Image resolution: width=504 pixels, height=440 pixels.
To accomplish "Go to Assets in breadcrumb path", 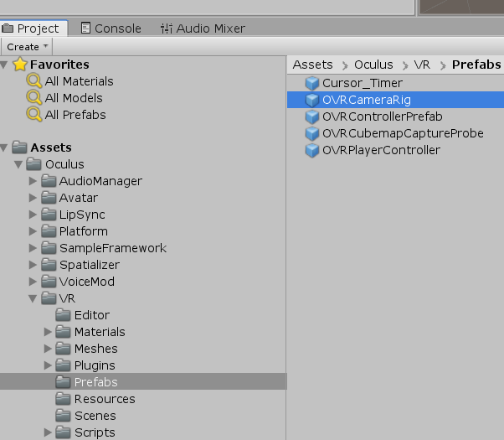I will pyautogui.click(x=312, y=65).
